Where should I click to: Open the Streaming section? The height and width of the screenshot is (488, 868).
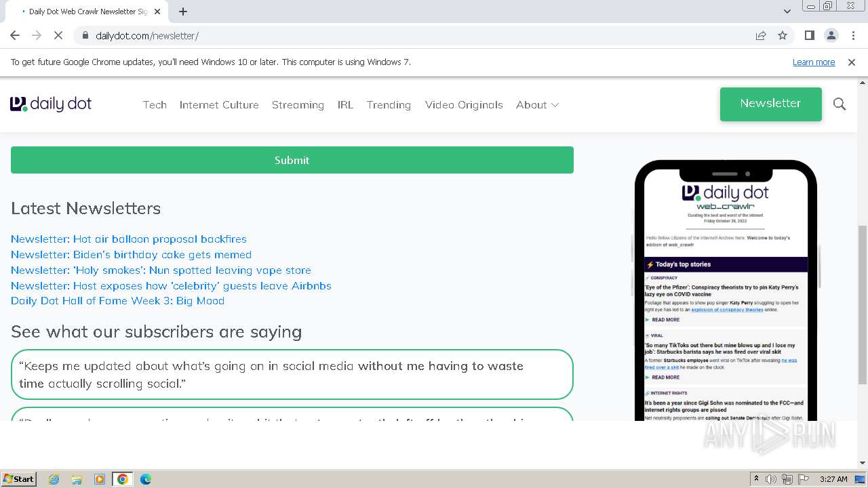[x=298, y=104]
